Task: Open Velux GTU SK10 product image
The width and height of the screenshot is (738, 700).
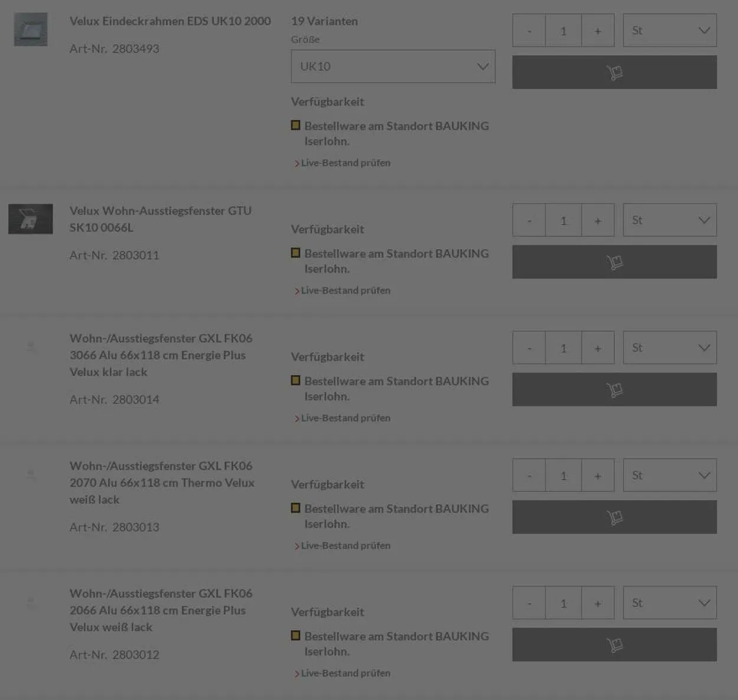Action: pyautogui.click(x=31, y=219)
